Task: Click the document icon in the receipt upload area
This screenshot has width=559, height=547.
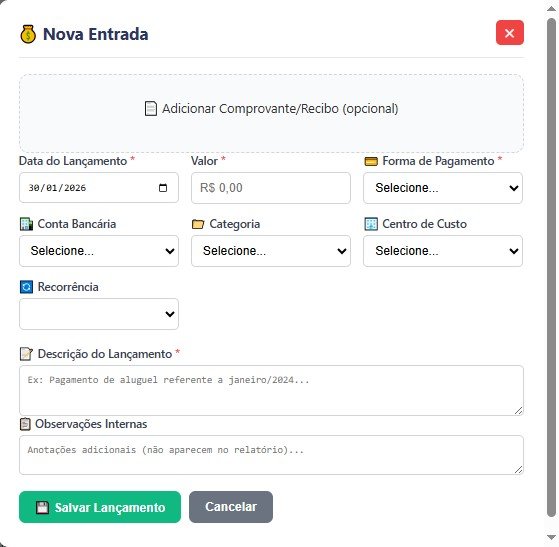Action: pos(151,109)
